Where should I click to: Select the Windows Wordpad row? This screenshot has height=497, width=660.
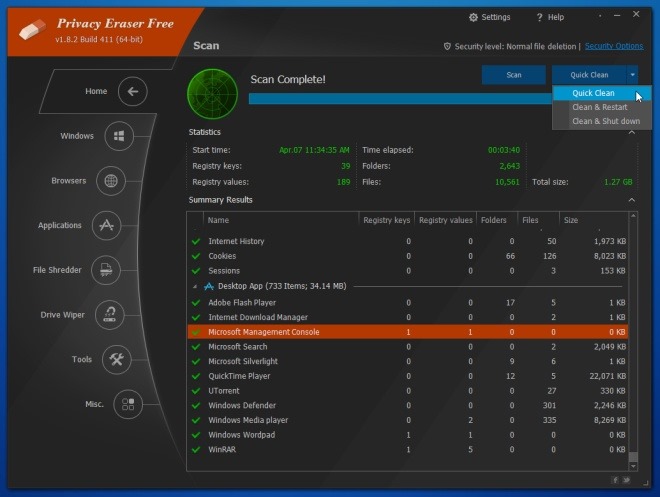[x=407, y=435]
